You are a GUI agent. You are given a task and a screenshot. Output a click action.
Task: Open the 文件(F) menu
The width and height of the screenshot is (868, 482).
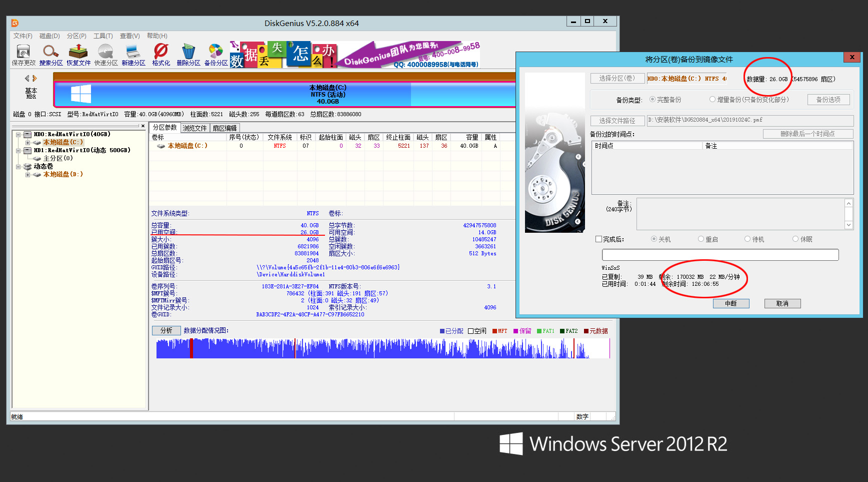pyautogui.click(x=22, y=36)
